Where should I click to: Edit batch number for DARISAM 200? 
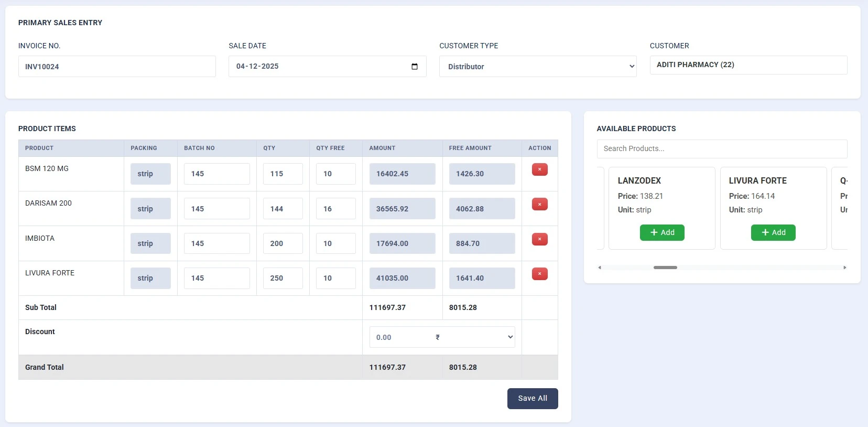pos(216,209)
